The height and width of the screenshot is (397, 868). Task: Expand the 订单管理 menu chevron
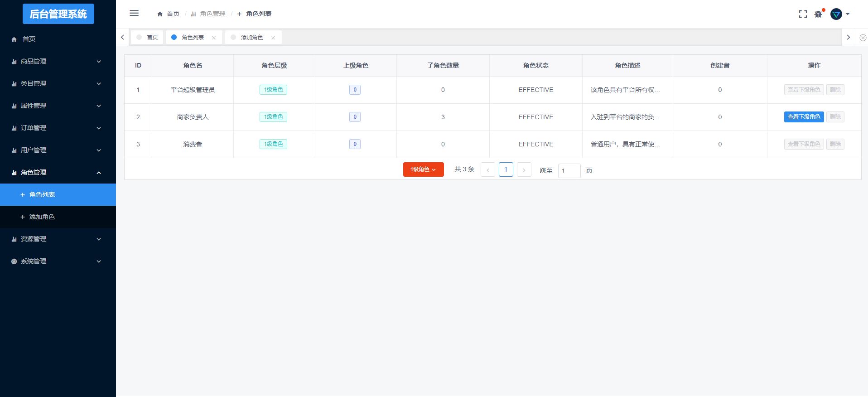point(99,128)
